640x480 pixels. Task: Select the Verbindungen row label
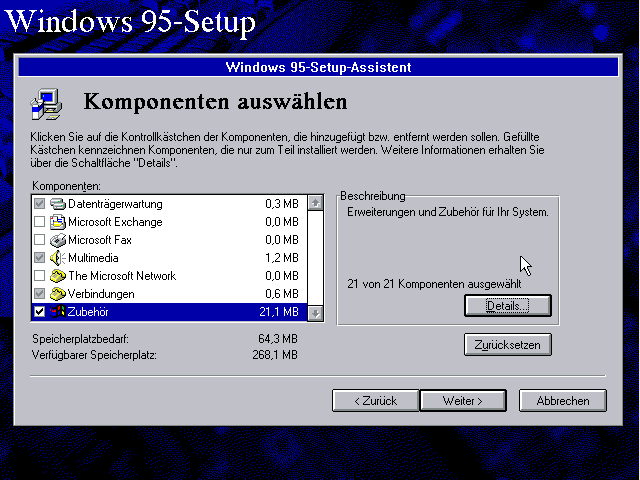pyautogui.click(x=101, y=294)
